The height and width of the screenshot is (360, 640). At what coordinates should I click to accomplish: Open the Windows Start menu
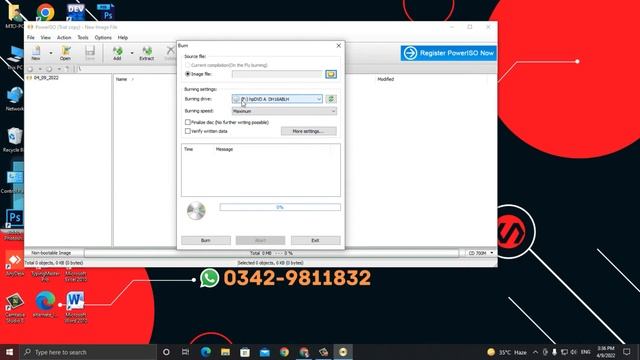tap(9, 352)
